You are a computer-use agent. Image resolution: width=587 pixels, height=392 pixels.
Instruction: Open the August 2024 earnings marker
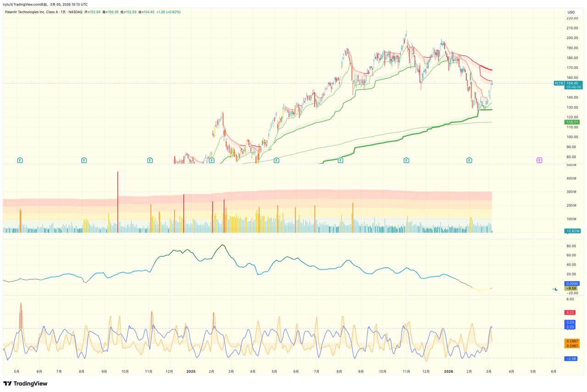(x=84, y=160)
